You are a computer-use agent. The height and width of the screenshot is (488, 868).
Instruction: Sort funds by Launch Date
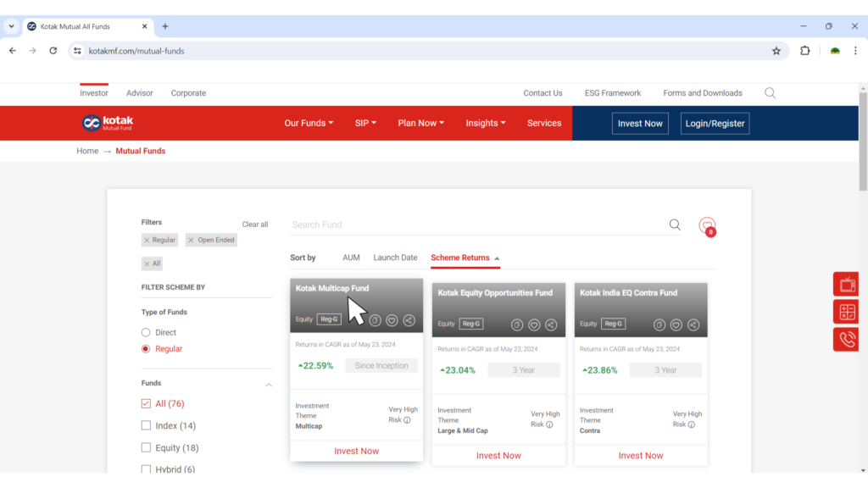395,258
